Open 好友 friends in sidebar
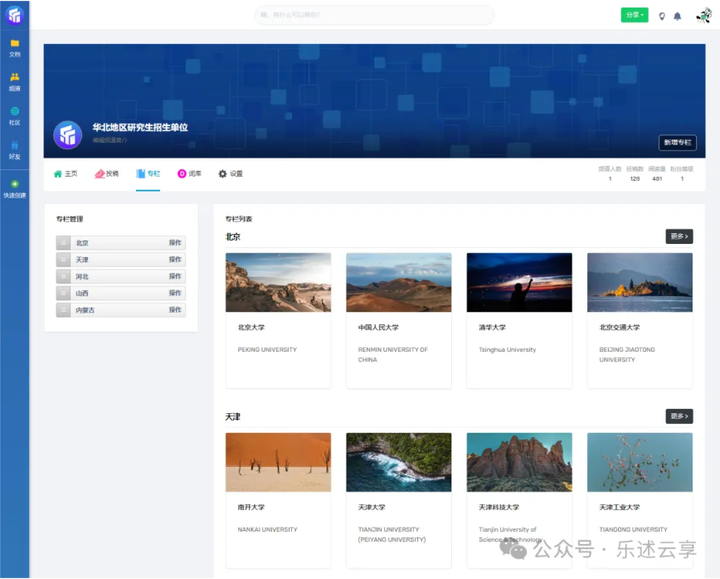 pos(15,150)
